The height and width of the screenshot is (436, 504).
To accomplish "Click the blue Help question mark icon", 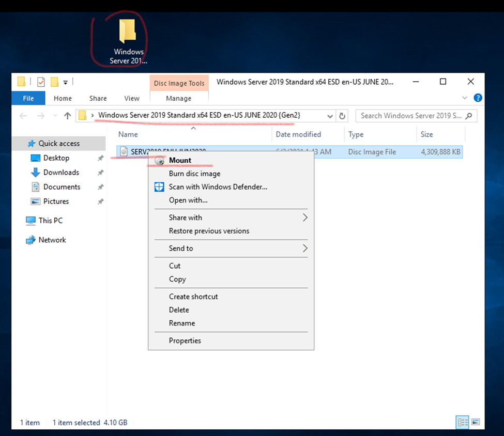I will point(478,98).
